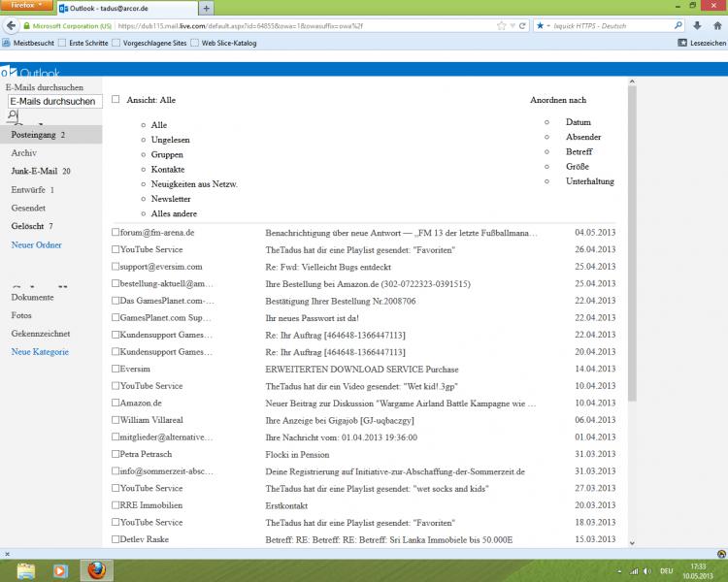This screenshot has height=582, width=728.
Task: Click the scrollbar down arrow
Action: coord(632,542)
